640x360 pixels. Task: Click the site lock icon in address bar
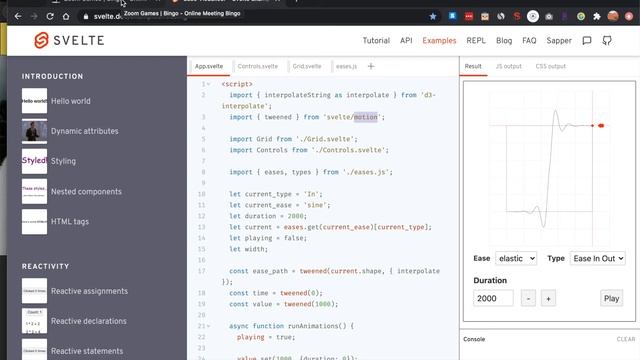(x=85, y=16)
